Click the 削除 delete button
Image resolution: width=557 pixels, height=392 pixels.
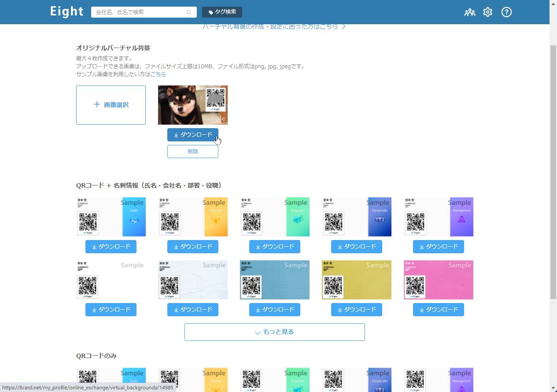193,152
